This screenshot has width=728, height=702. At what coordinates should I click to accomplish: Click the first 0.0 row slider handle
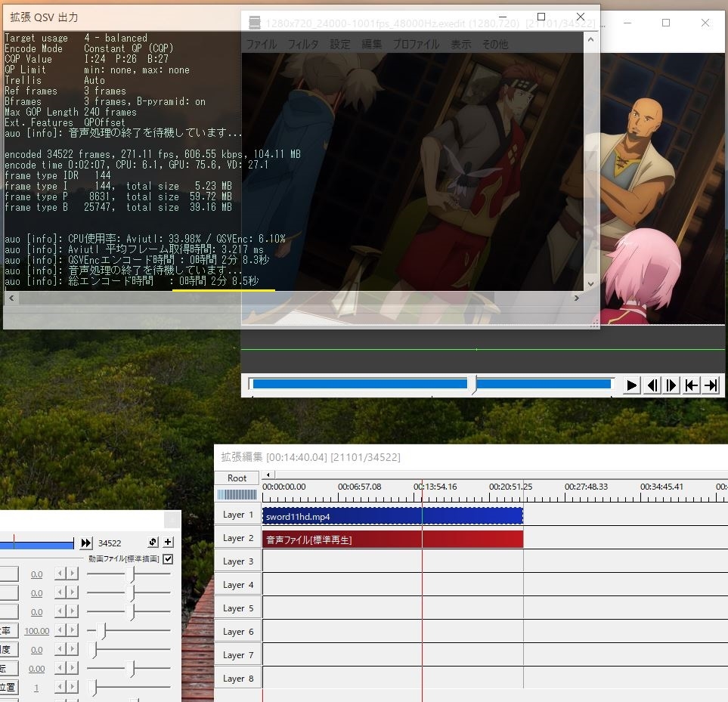tap(132, 574)
